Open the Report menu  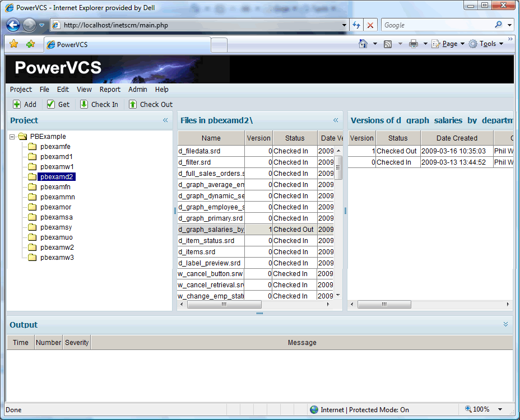pos(110,90)
